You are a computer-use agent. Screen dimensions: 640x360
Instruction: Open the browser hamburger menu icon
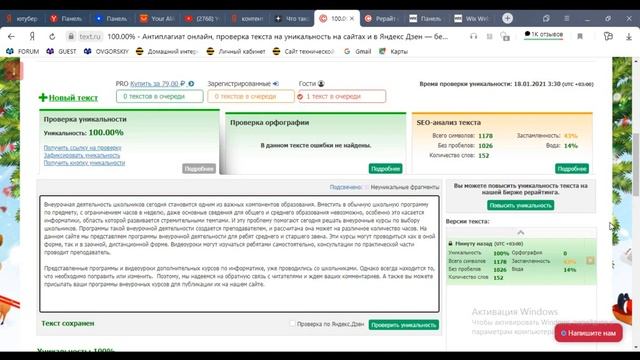coord(567,18)
